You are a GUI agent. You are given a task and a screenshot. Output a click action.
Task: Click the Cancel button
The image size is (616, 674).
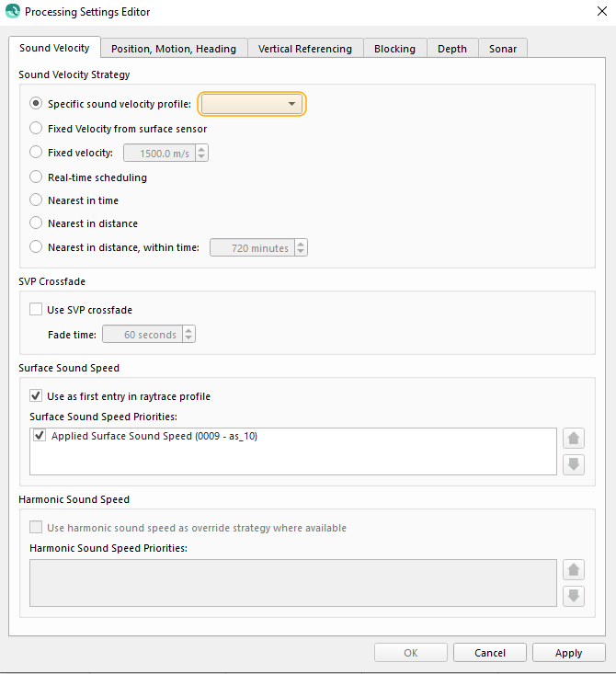[490, 653]
